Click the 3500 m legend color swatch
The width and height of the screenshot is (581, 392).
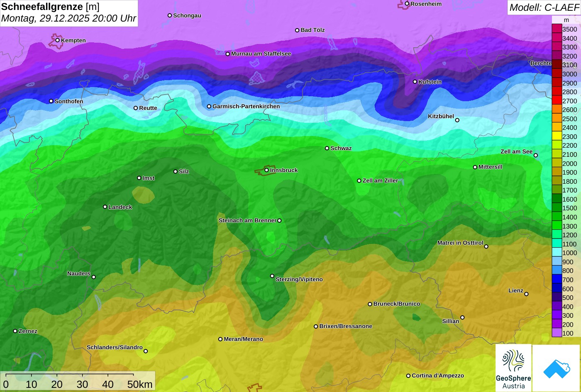(x=557, y=29)
